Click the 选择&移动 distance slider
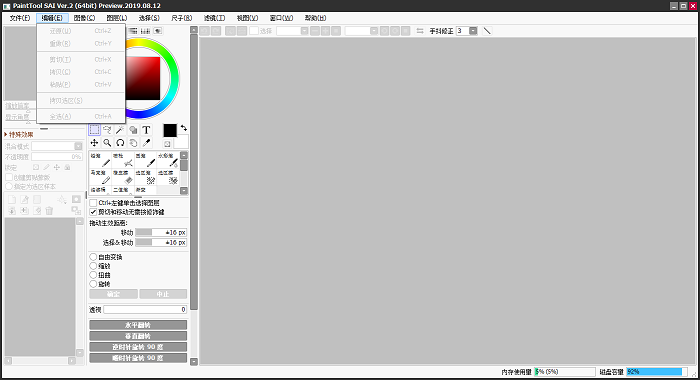700x380 pixels. (161, 242)
